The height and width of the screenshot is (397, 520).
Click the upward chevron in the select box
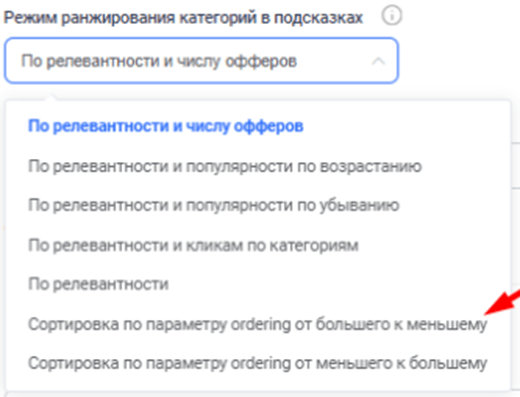pyautogui.click(x=378, y=61)
